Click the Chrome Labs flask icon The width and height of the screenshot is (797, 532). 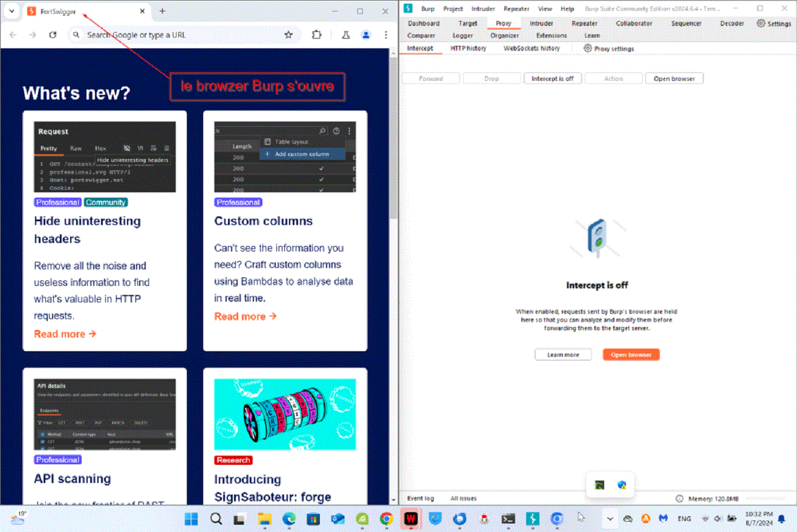coord(345,35)
